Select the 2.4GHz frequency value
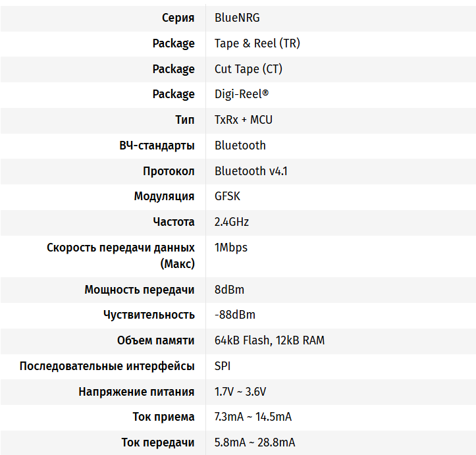 click(232, 222)
